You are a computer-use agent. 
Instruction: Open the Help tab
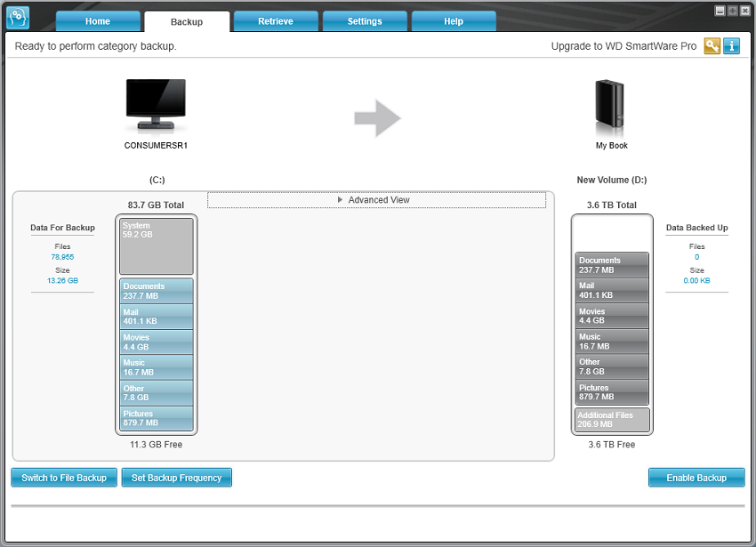pos(454,21)
